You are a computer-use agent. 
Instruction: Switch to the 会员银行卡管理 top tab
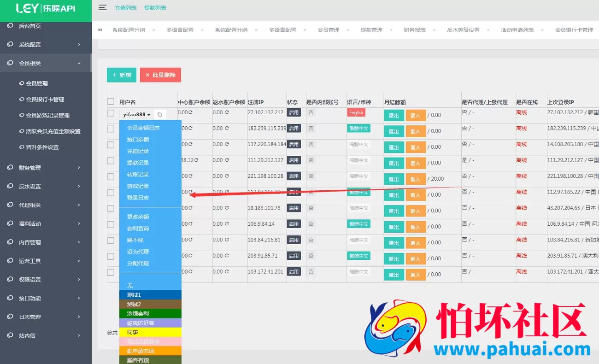(x=574, y=30)
